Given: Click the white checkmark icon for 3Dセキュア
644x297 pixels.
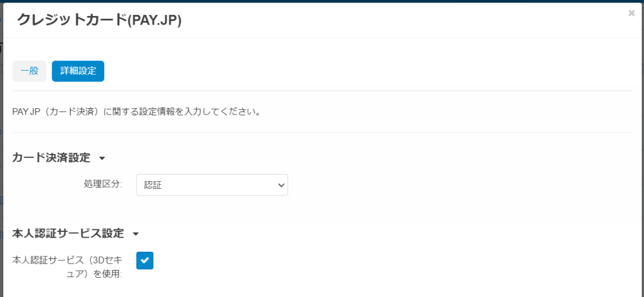Looking at the screenshot, I should (145, 260).
